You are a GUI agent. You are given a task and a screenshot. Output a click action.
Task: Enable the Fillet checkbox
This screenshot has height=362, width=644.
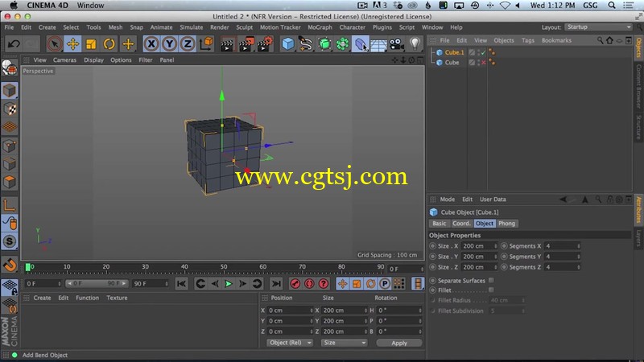[x=491, y=290]
